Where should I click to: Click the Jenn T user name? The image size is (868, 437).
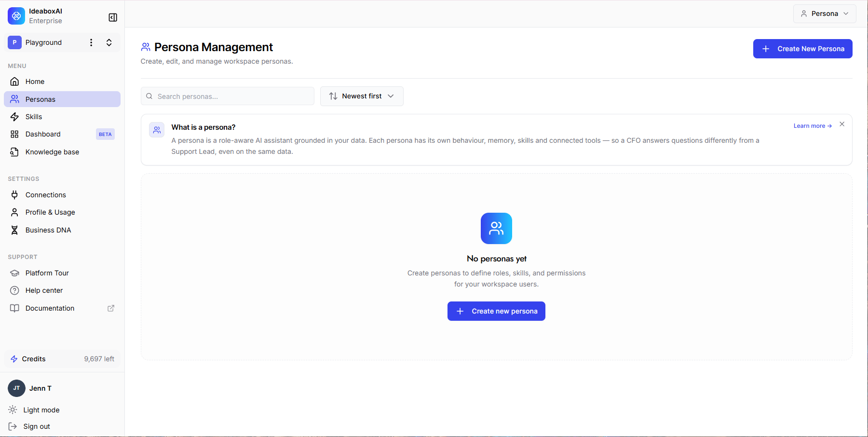click(41, 388)
